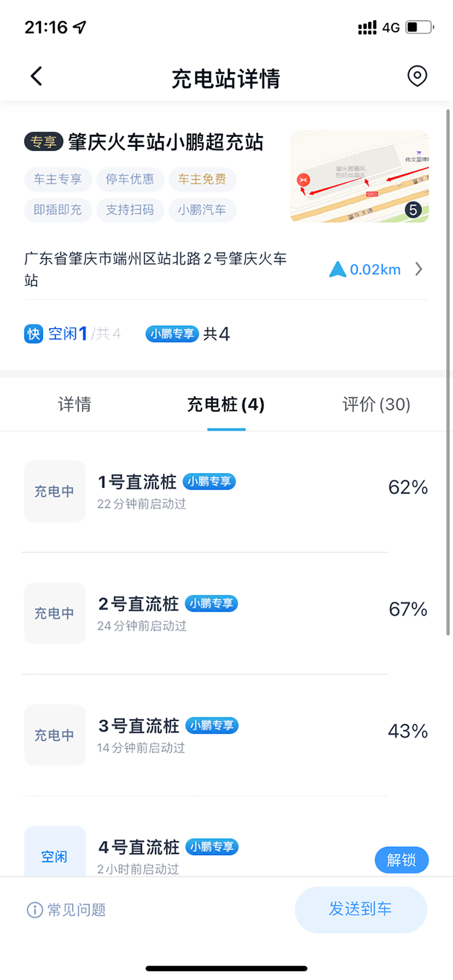Tap the fast charger 快 icon
Image resolution: width=453 pixels, height=980 pixels.
[x=34, y=334]
